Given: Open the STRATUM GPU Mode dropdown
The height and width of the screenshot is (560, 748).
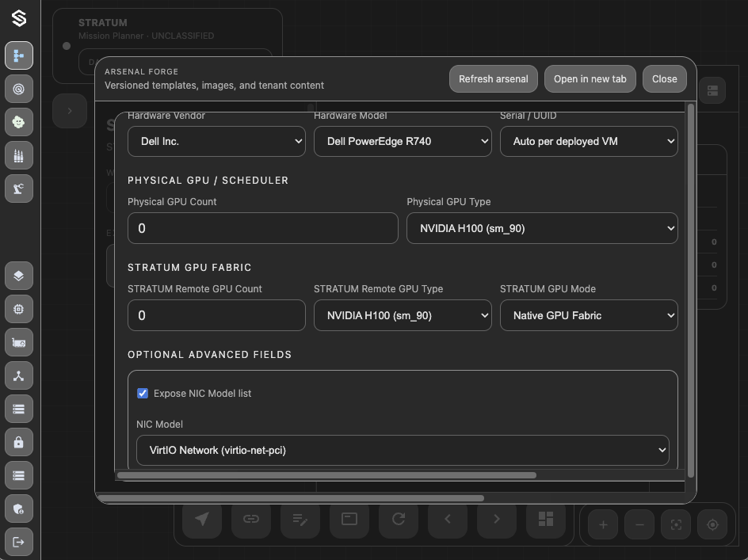Looking at the screenshot, I should coord(589,315).
